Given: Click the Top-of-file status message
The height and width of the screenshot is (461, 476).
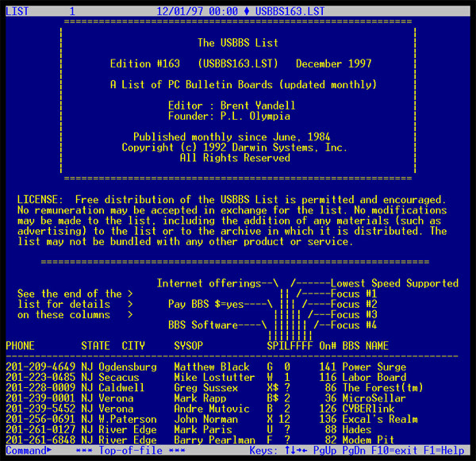Looking at the screenshot, I should [131, 451].
